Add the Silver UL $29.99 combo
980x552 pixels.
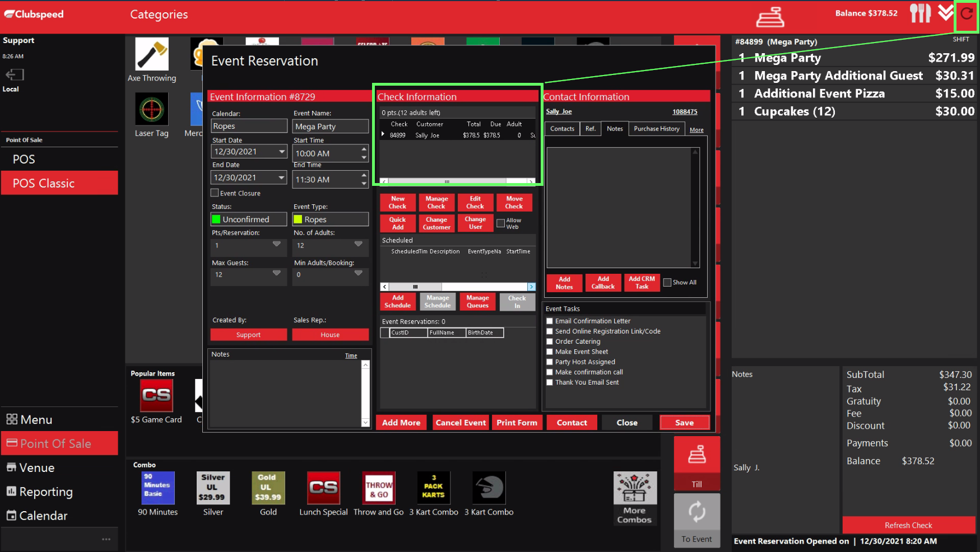point(213,488)
